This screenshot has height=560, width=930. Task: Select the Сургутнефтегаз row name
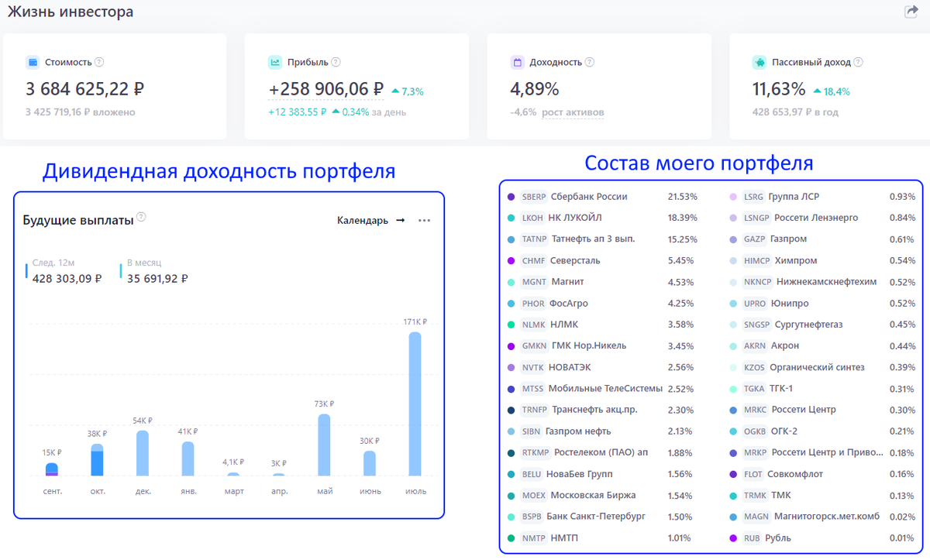[x=808, y=325]
